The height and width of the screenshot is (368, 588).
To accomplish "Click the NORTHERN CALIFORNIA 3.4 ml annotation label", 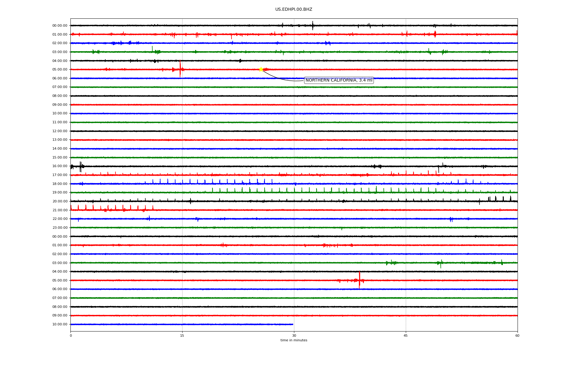I will (x=339, y=80).
